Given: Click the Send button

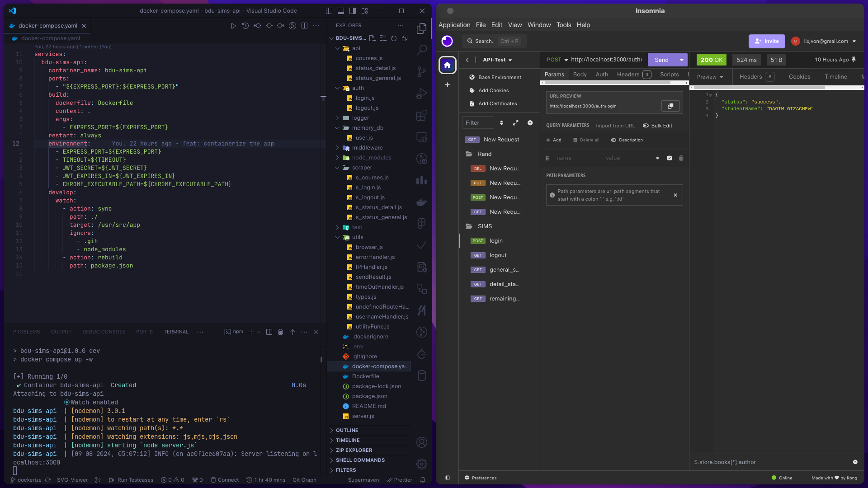Looking at the screenshot, I should [x=661, y=60].
